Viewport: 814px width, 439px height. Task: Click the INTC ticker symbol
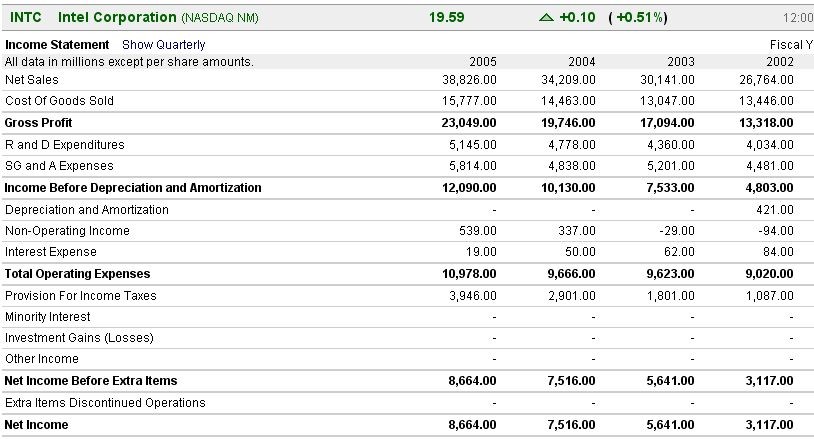coord(25,17)
